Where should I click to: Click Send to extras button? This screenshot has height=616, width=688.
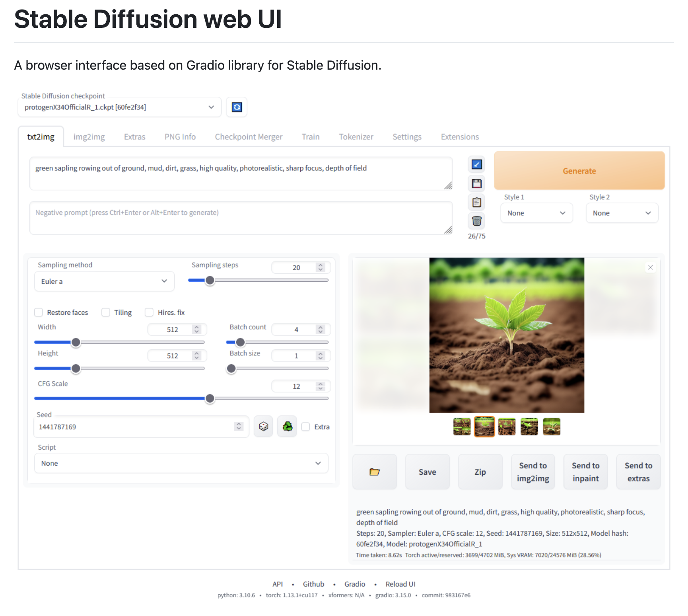coord(639,472)
